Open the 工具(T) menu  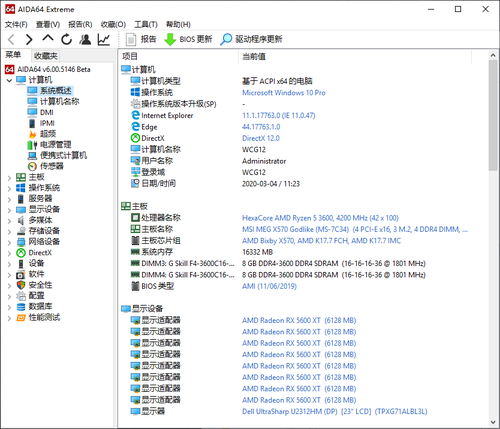[146, 24]
